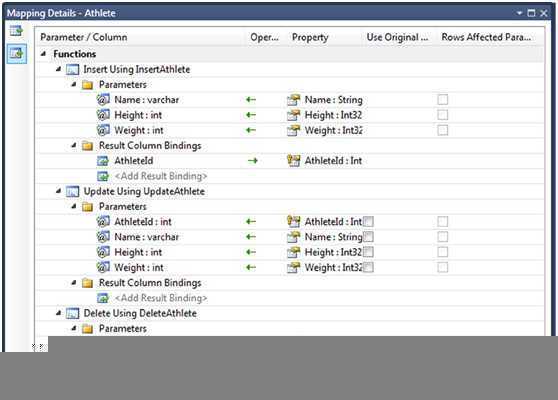Viewport: 558px width, 400px height.
Task: Enable Use Original Value for Update Name
Action: [x=369, y=237]
